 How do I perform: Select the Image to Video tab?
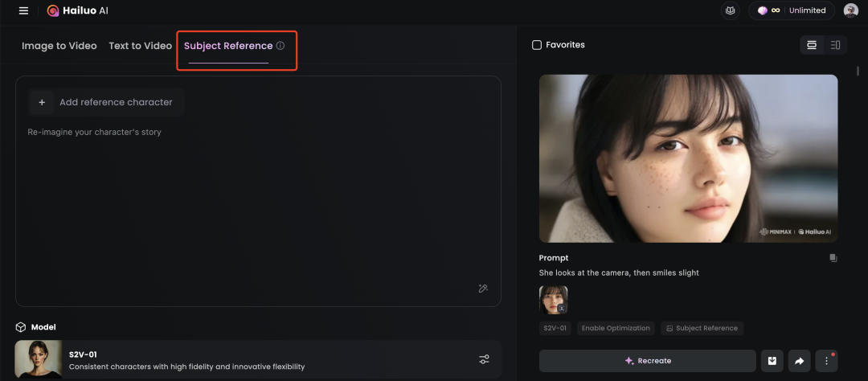pos(59,46)
